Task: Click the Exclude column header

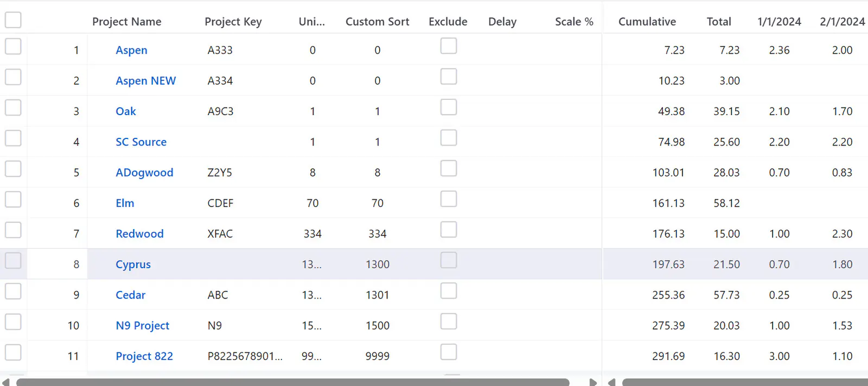Action: point(448,22)
